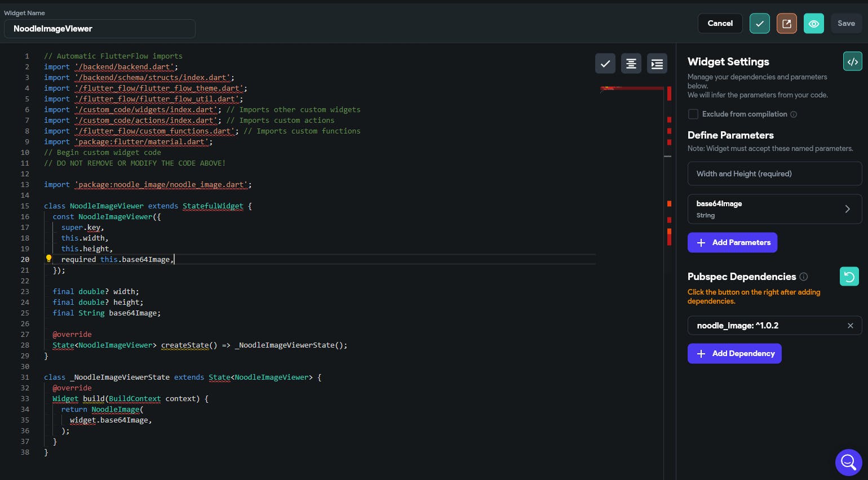Expand the base64Image parameter chevron
The height and width of the screenshot is (480, 868).
coord(847,209)
